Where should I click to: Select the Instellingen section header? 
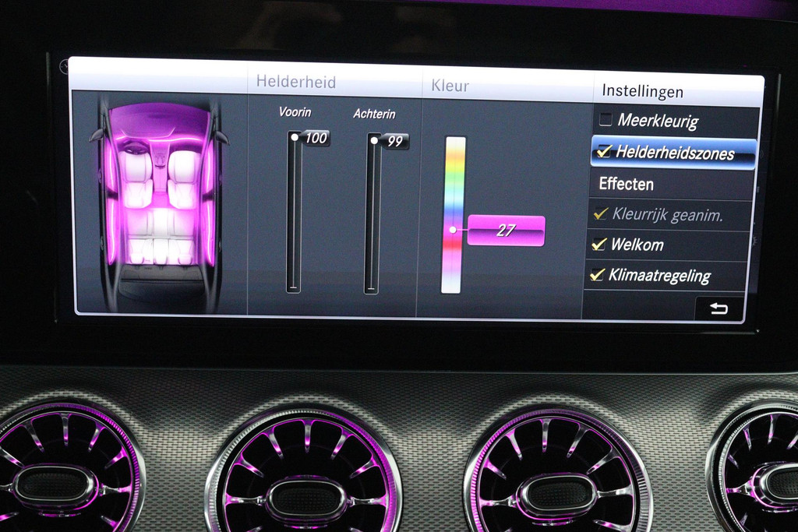click(x=642, y=91)
